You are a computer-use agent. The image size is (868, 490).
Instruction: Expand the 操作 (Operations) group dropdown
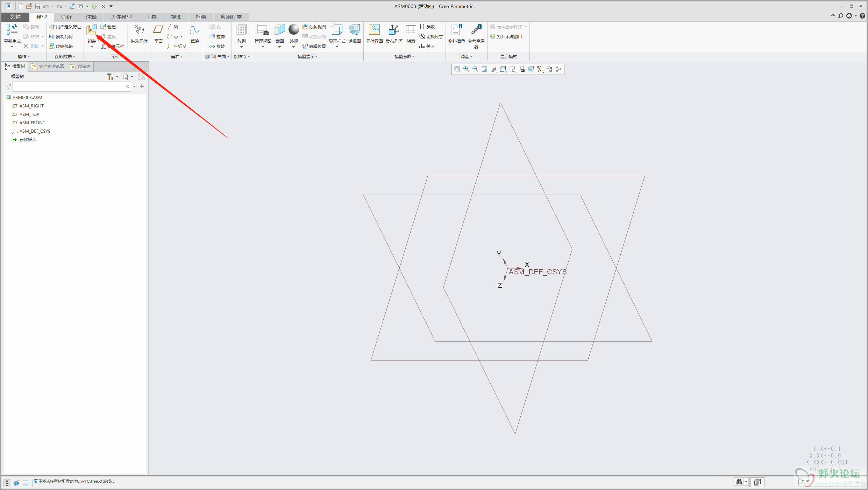click(24, 56)
